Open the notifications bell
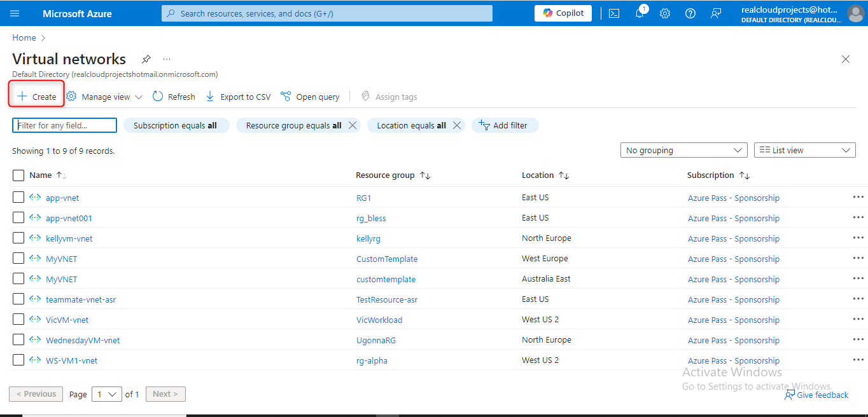Viewport: 868px width, 417px height. [640, 13]
